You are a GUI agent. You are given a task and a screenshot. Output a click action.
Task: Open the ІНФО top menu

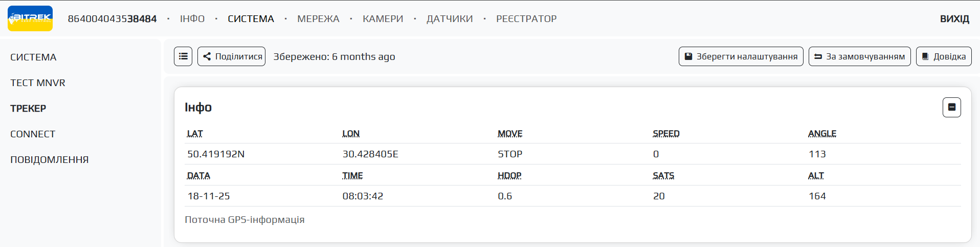(192, 19)
